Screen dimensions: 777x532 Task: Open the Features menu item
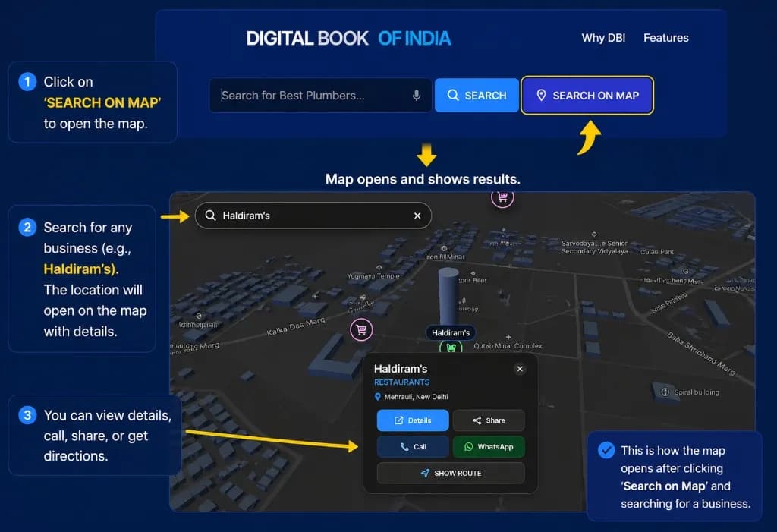click(666, 38)
